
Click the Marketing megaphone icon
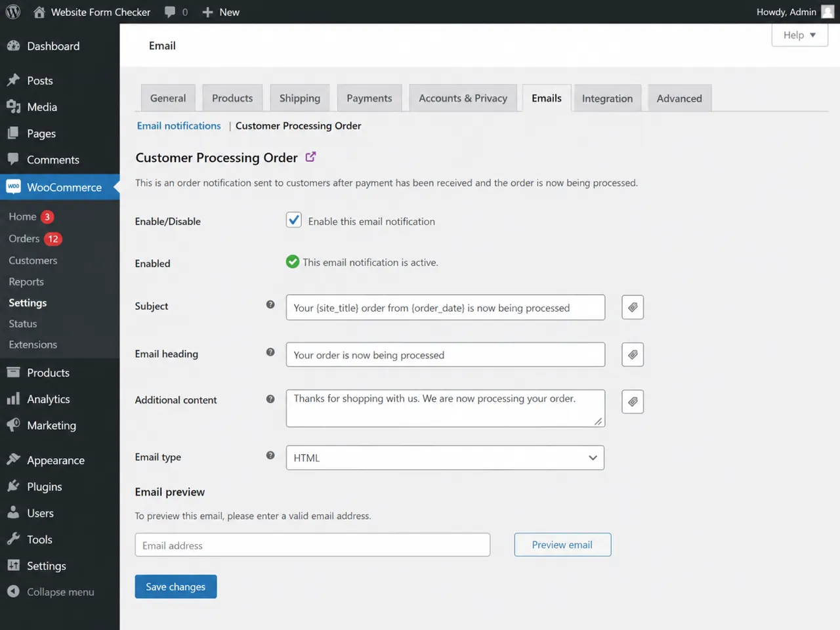pyautogui.click(x=13, y=425)
